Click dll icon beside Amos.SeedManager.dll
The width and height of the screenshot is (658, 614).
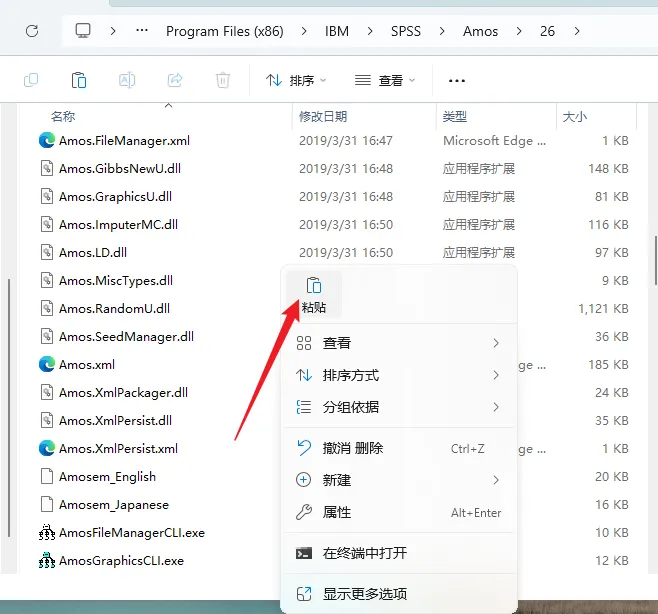[47, 336]
